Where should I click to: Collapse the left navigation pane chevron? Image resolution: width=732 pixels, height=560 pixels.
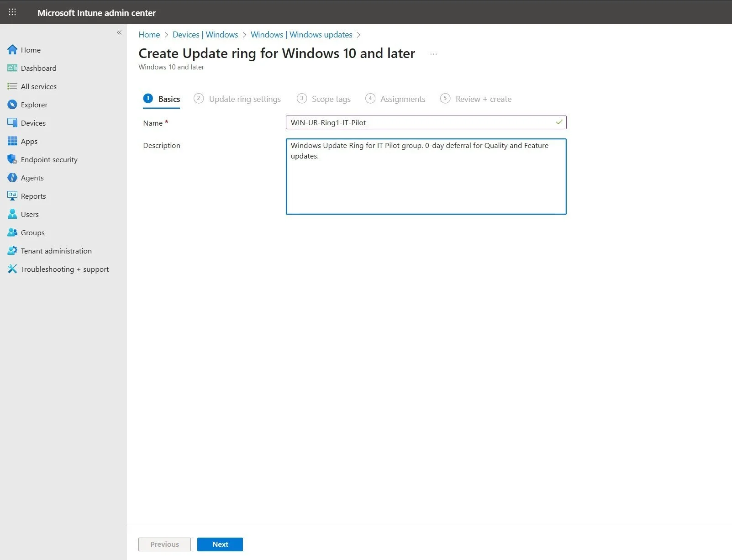119,32
